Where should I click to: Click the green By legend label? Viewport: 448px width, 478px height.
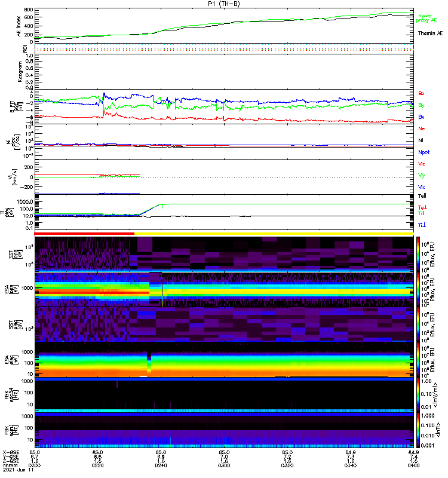421,105
